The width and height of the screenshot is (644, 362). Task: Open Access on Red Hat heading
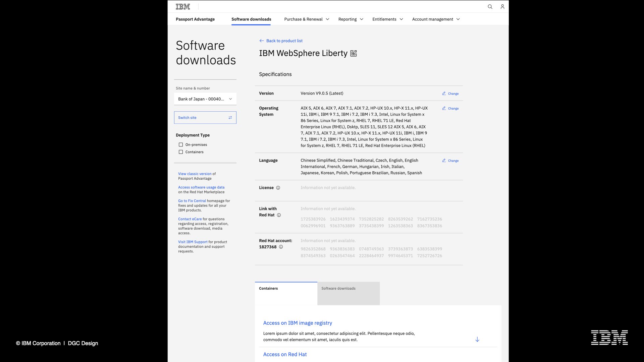[x=285, y=354]
